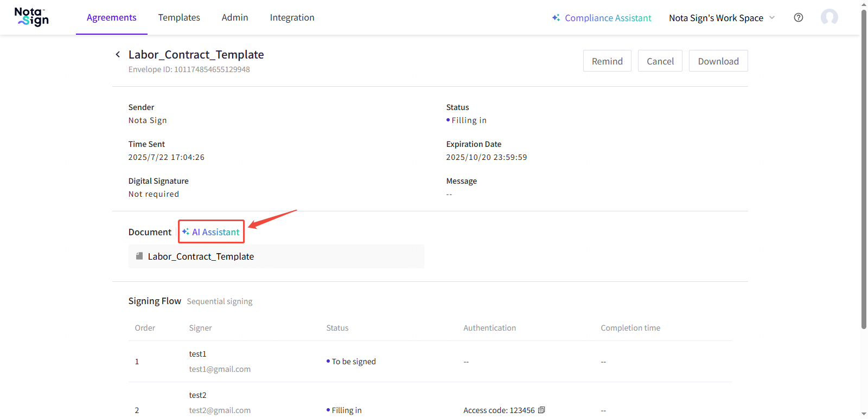This screenshot has width=868, height=419.
Task: Click the Nota Sign logo
Action: pyautogui.click(x=31, y=17)
